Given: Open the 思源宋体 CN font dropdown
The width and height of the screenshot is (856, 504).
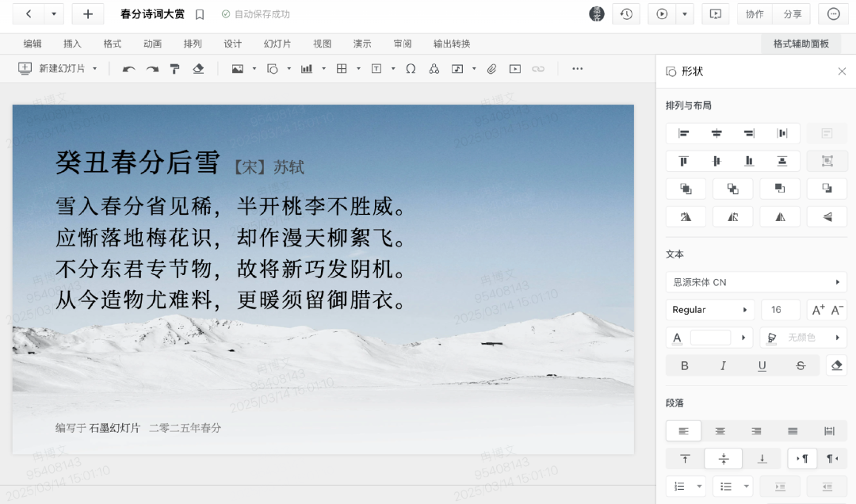Looking at the screenshot, I should coord(755,282).
